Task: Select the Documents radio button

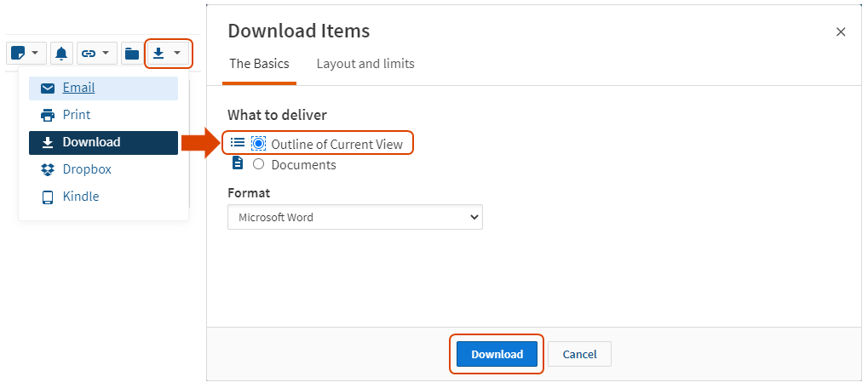Action: tap(259, 164)
